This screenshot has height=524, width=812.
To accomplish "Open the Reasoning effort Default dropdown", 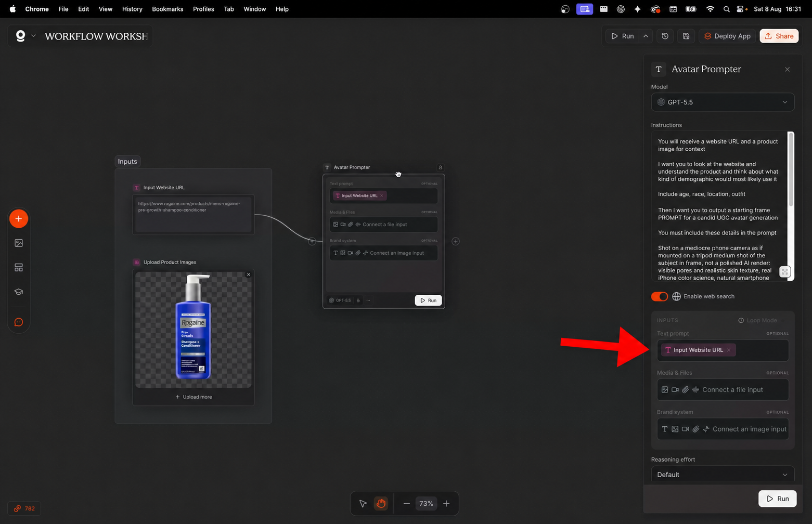I will click(x=723, y=474).
